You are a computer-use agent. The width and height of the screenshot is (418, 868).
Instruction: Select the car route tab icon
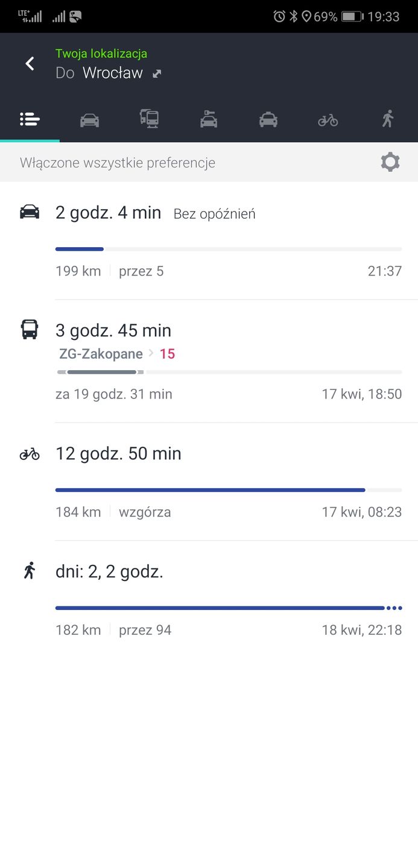point(89,120)
